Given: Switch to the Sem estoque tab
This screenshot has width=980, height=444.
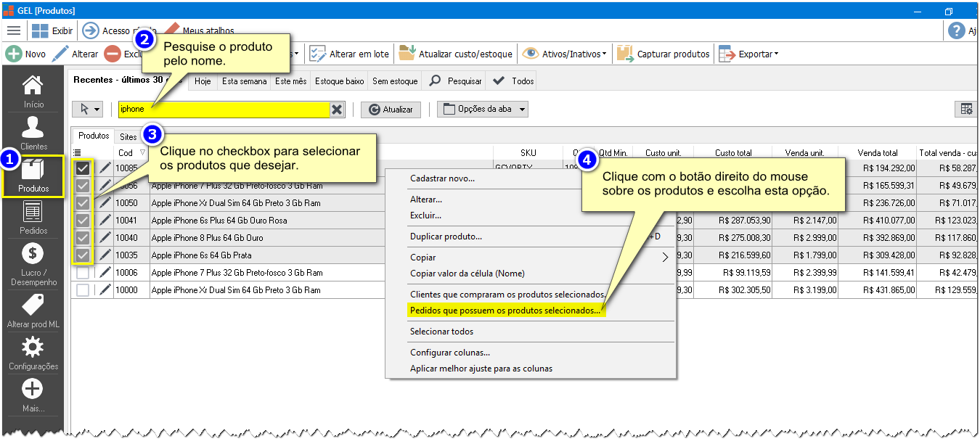Looking at the screenshot, I should (x=395, y=81).
